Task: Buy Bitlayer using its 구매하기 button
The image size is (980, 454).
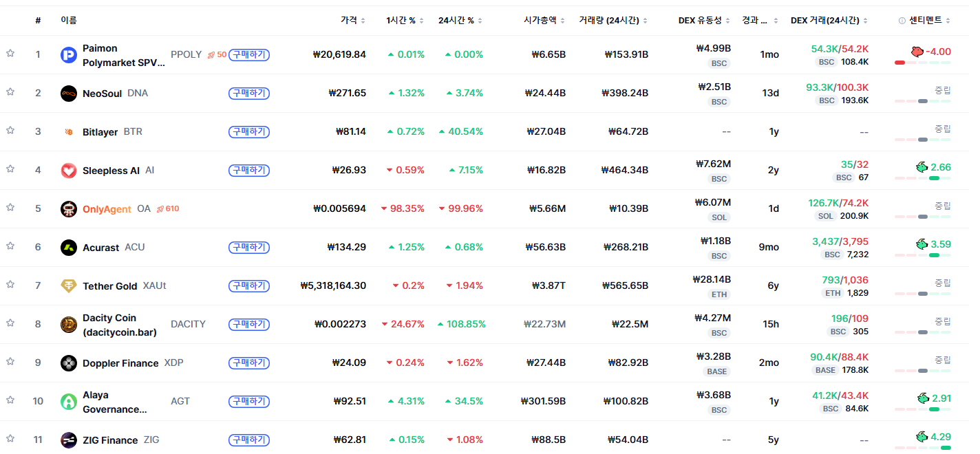Action: 249,131
